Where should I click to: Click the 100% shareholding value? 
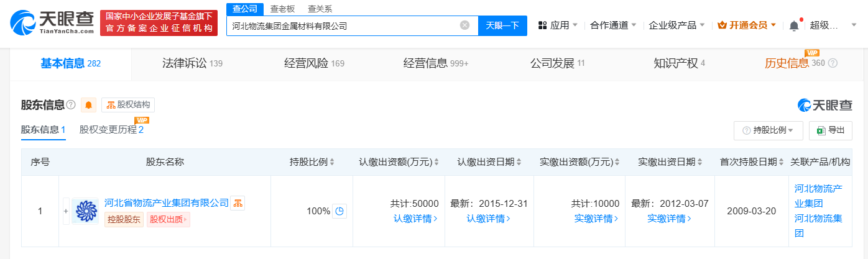[318, 211]
